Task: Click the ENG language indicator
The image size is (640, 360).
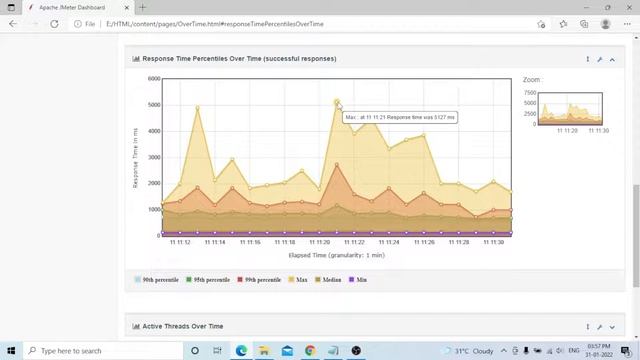Action: pos(574,351)
